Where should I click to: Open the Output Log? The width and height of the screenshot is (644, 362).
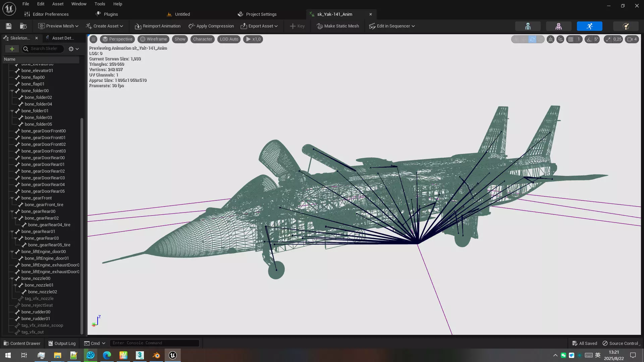tap(62, 343)
